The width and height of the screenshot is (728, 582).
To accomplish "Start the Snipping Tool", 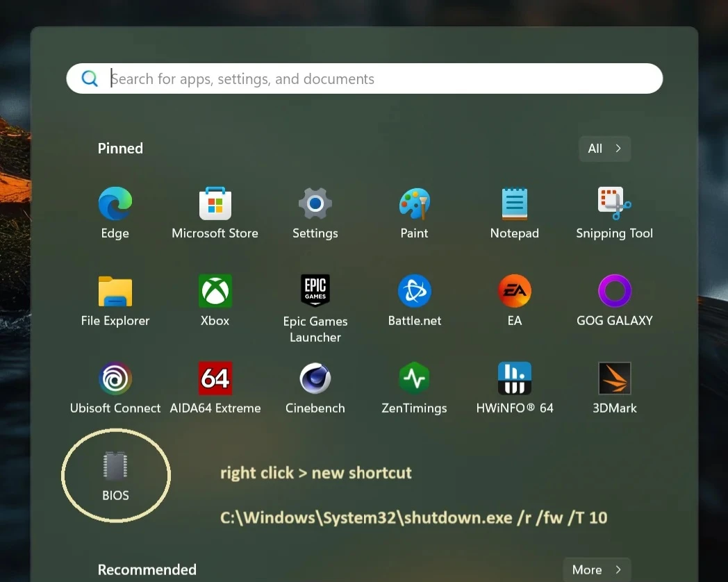I will pos(614,204).
